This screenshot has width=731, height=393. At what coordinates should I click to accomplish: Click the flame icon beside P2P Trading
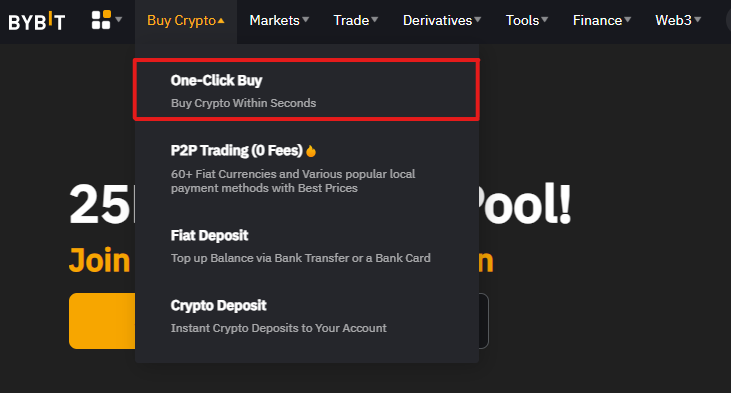(311, 151)
